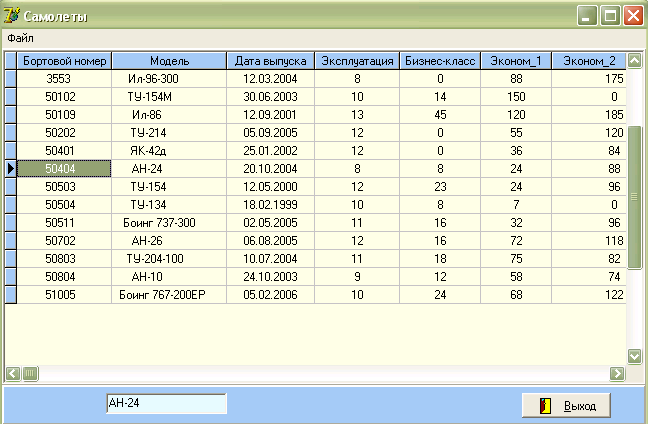Grab the vertical scrollbar thumb
The height and width of the screenshot is (424, 648).
pos(634,198)
